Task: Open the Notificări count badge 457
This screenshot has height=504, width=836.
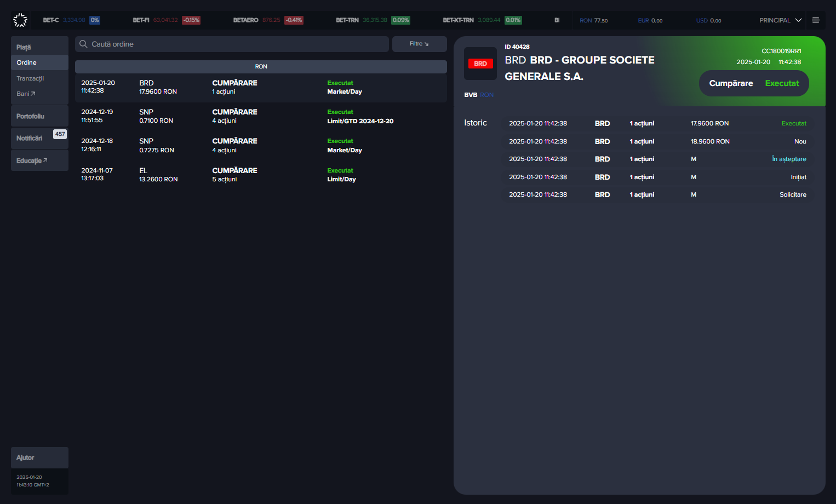Action: tap(60, 134)
